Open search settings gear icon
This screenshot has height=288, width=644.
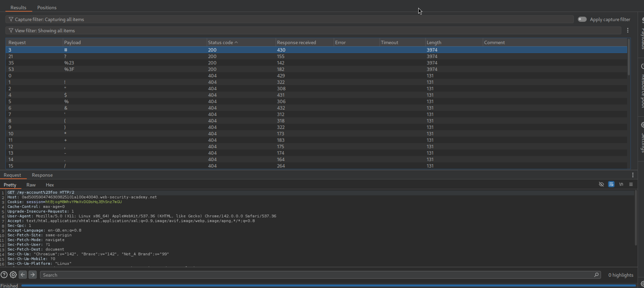click(x=13, y=275)
